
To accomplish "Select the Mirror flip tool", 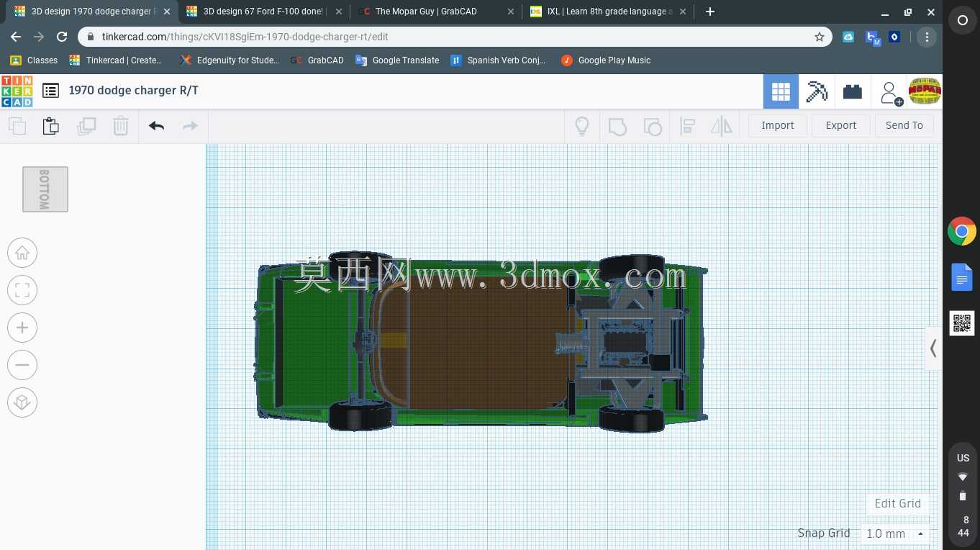I will pos(721,127).
